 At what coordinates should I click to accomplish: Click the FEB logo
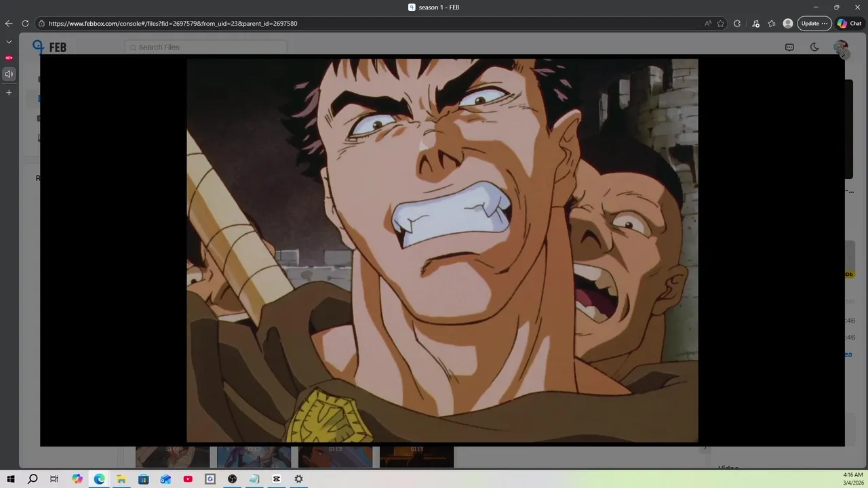coord(50,47)
